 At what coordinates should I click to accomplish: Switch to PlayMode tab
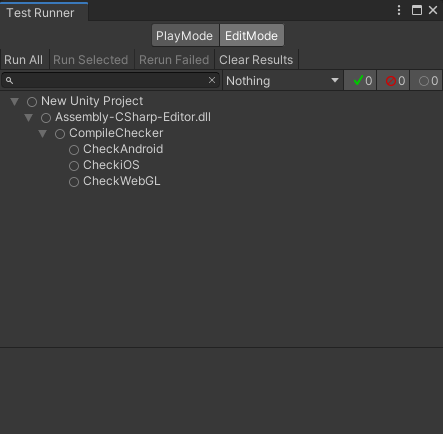185,35
